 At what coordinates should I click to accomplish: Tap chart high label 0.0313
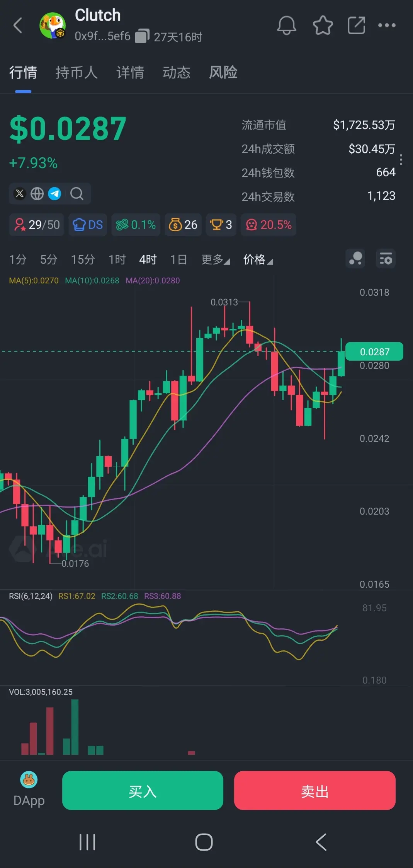[224, 302]
